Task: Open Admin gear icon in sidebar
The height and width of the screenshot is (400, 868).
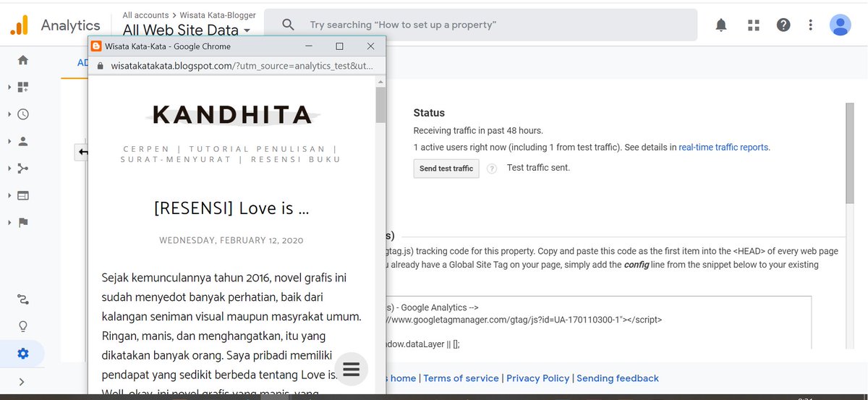Action: [x=23, y=354]
